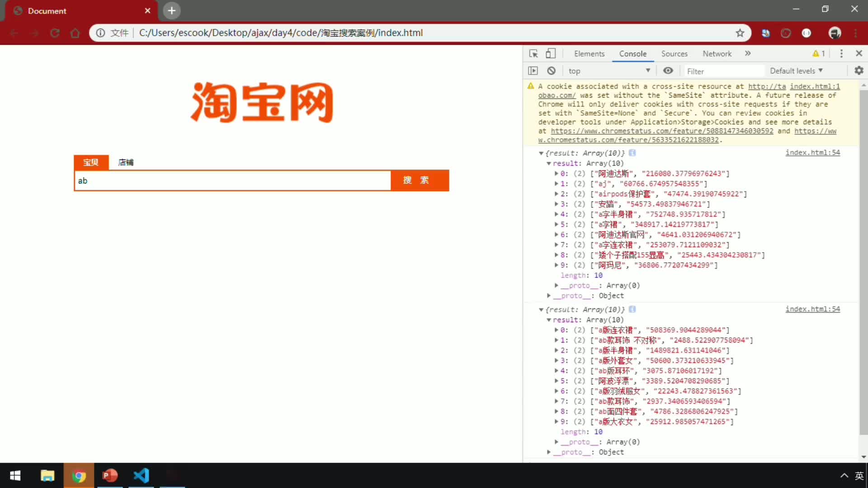Viewport: 868px width, 488px height.
Task: Close the Document tab
Action: 147,10
